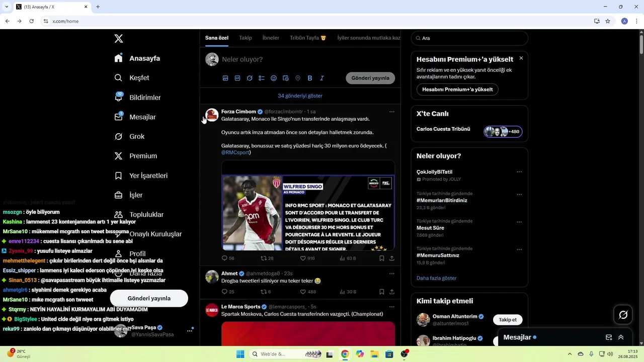
Task: Open Chrome from the taskbar
Action: coord(345,354)
